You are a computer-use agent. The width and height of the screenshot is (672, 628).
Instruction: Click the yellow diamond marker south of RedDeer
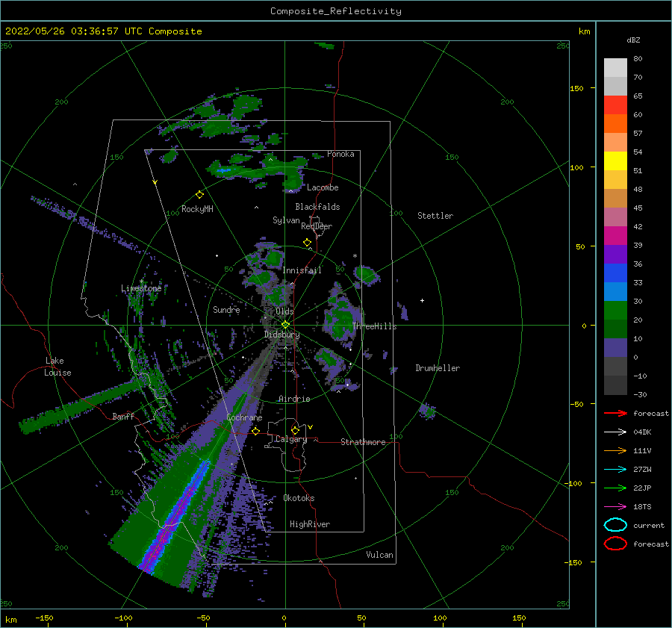(308, 243)
